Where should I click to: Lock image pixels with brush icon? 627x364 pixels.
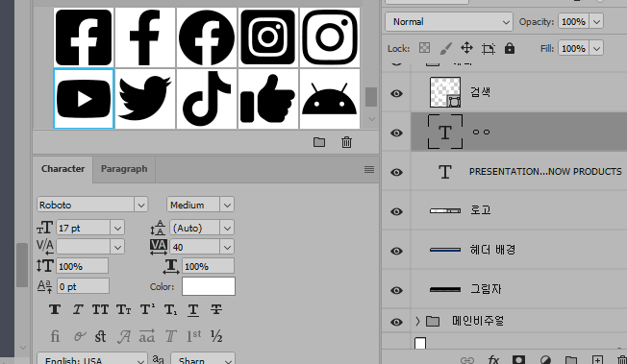coord(445,49)
